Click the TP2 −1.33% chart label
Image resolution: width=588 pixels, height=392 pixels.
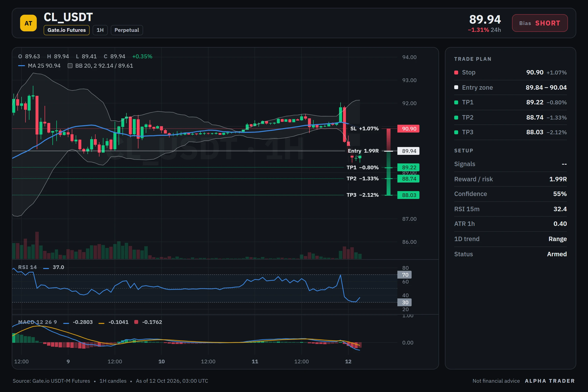tap(363, 179)
